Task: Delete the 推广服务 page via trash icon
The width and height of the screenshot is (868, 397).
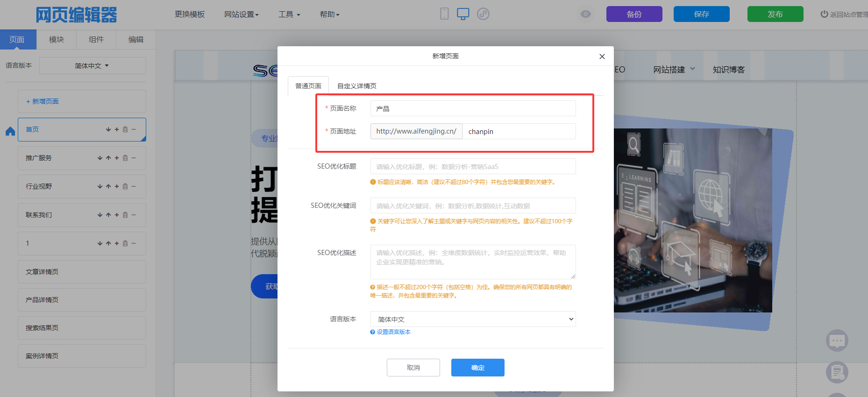Action: click(125, 158)
